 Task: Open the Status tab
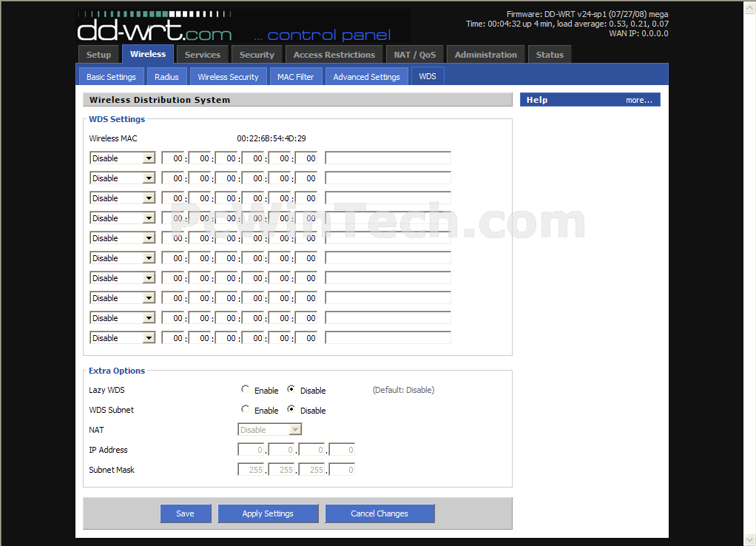tap(550, 55)
